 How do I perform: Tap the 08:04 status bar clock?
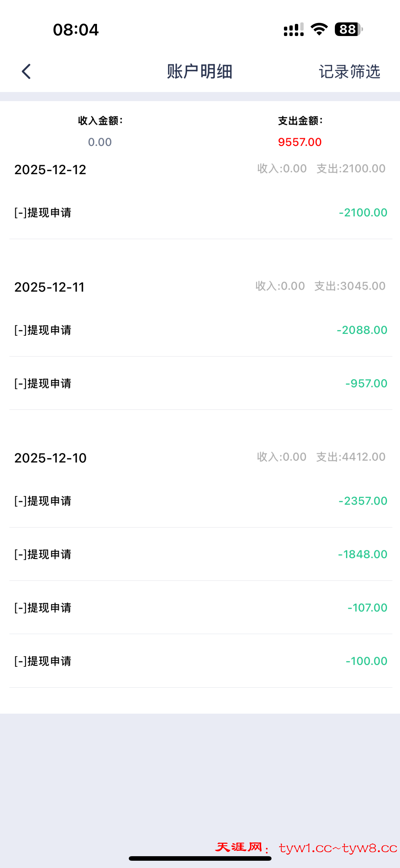(76, 30)
